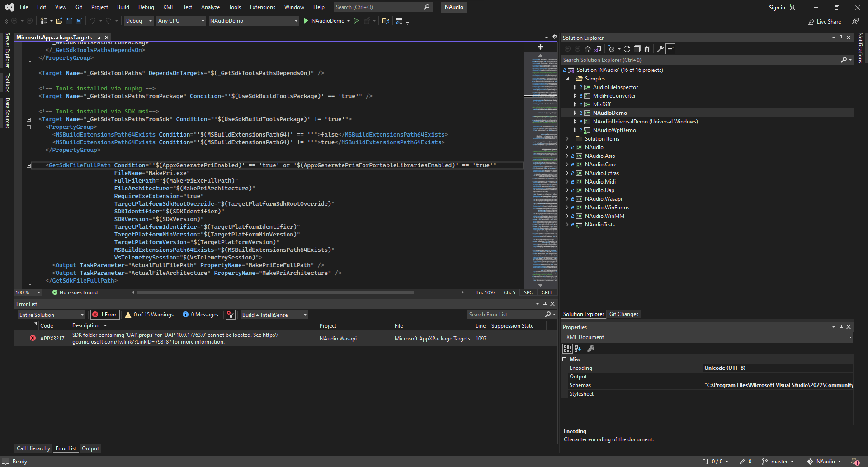Viewport: 868px width, 467px height.
Task: Open Solution Explorer Properties with the wrench icon
Action: [x=660, y=49]
